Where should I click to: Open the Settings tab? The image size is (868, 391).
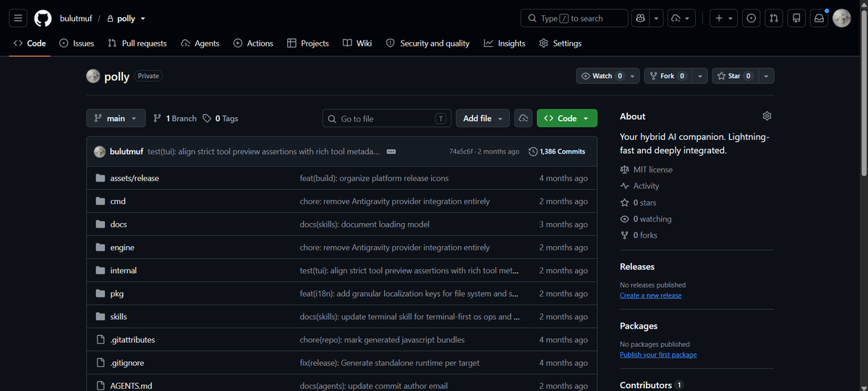tap(561, 43)
